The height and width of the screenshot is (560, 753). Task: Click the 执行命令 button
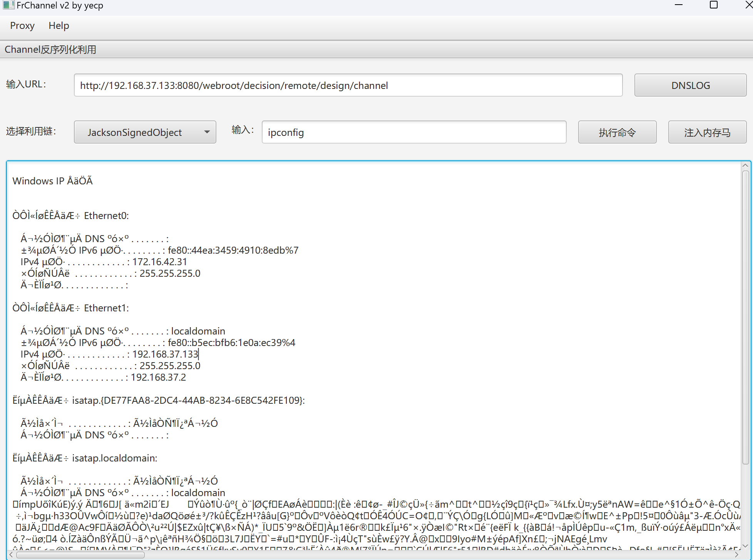[x=617, y=132]
